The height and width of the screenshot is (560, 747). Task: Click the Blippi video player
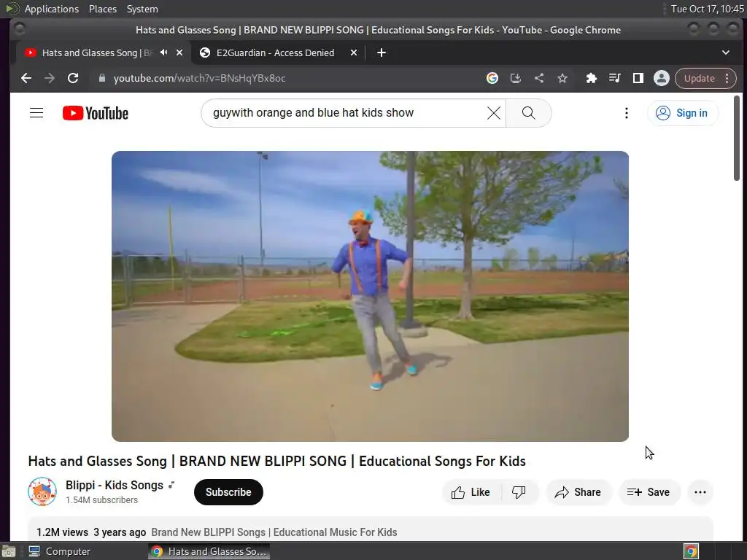pyautogui.click(x=370, y=296)
